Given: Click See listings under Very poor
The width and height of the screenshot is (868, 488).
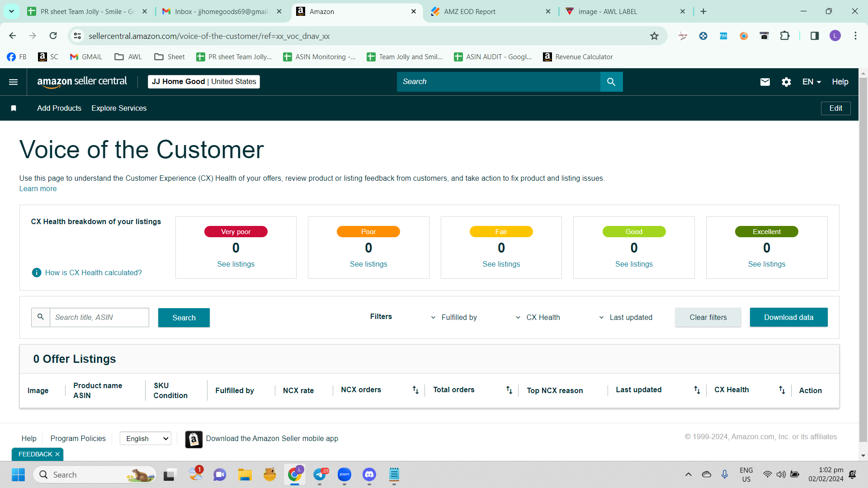Looking at the screenshot, I should [236, 264].
